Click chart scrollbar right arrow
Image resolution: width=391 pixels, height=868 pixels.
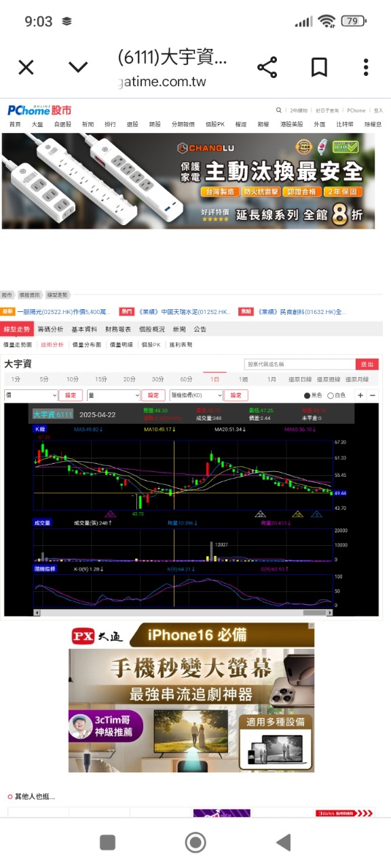point(330,612)
